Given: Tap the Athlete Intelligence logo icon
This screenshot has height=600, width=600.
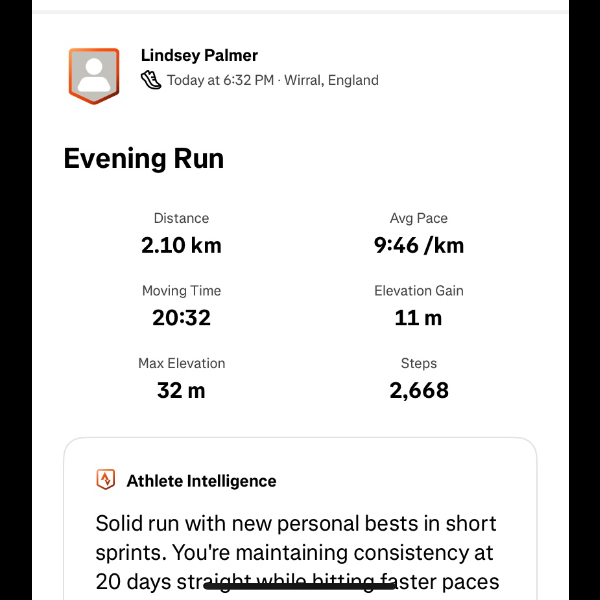Looking at the screenshot, I should pos(106,480).
